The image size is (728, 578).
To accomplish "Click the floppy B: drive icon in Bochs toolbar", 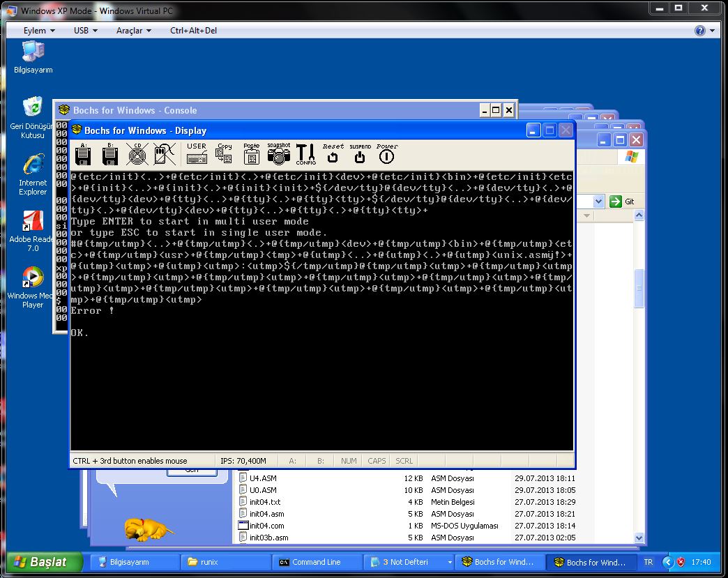I will pyautogui.click(x=110, y=155).
